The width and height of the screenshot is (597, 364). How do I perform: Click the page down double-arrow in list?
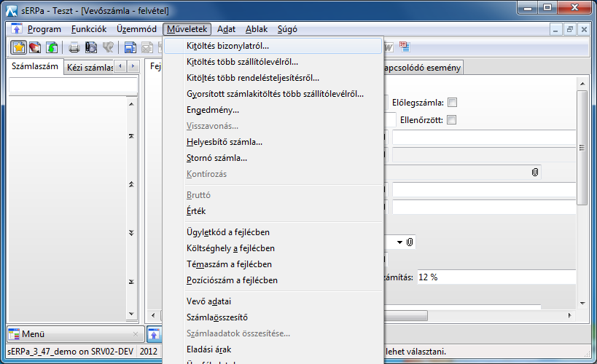131,233
